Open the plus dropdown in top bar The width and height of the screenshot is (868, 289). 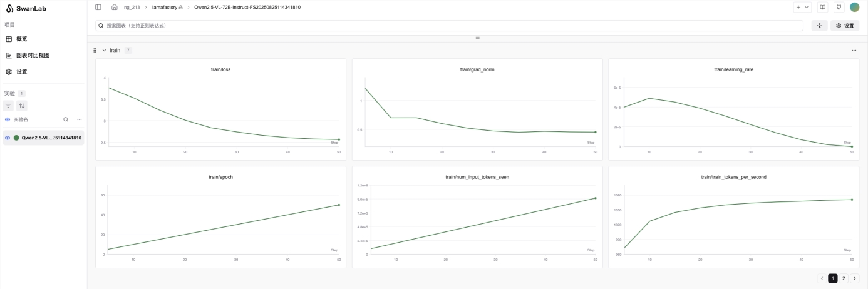coord(802,7)
